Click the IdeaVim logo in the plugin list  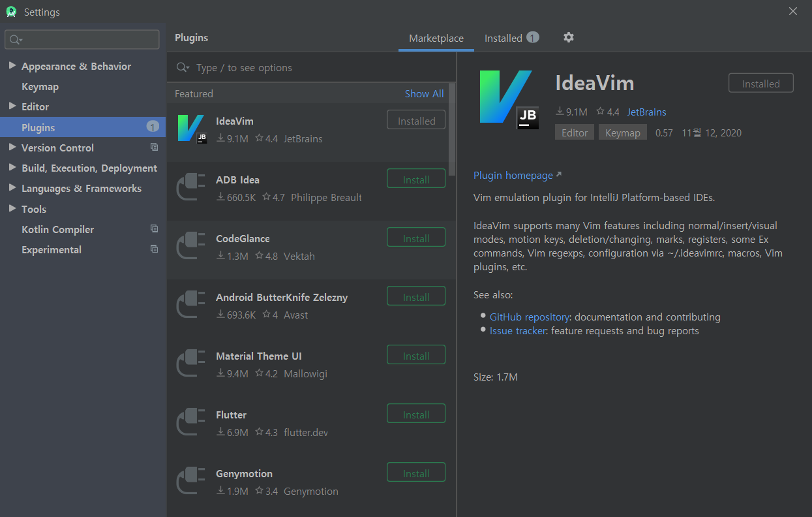pyautogui.click(x=192, y=129)
